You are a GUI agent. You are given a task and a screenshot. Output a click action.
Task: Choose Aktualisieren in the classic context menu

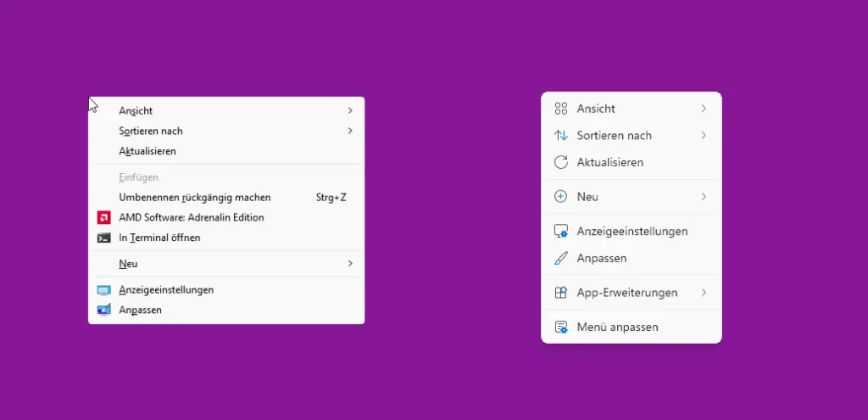[x=226, y=151]
